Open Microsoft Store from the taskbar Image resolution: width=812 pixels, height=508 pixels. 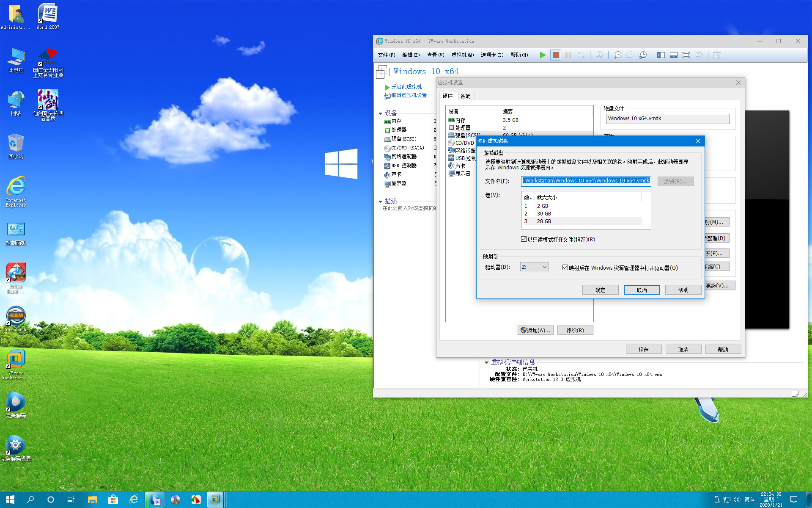(x=113, y=500)
